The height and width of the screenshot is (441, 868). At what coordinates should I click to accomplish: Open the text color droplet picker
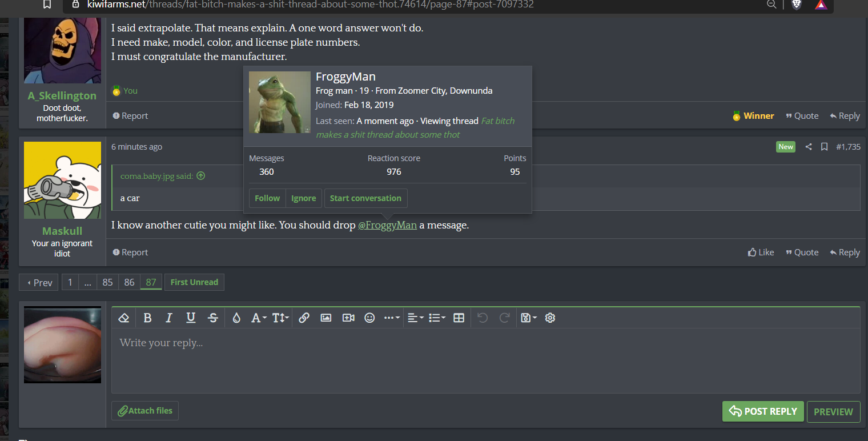click(x=236, y=318)
